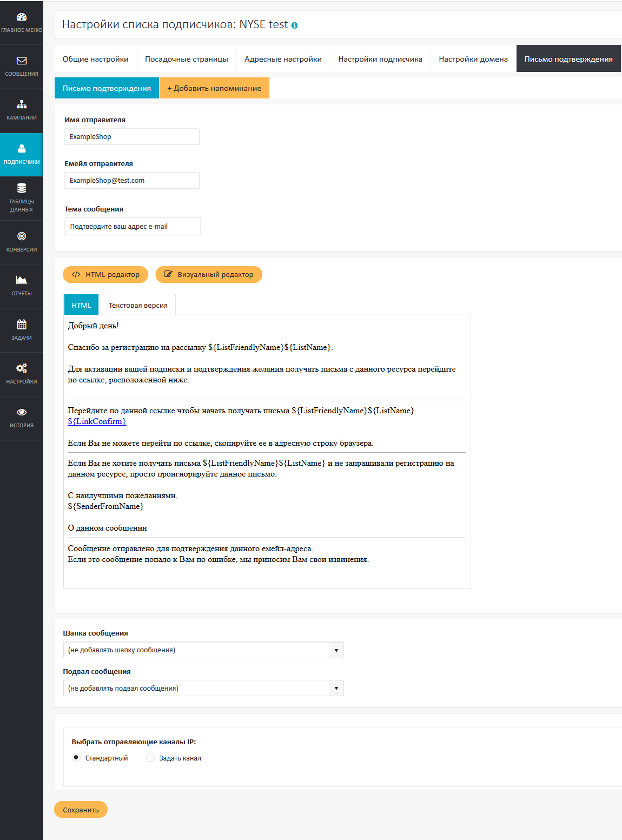The image size is (622, 840).
Task: Open Reports chart icon in sidebar
Action: point(22,280)
